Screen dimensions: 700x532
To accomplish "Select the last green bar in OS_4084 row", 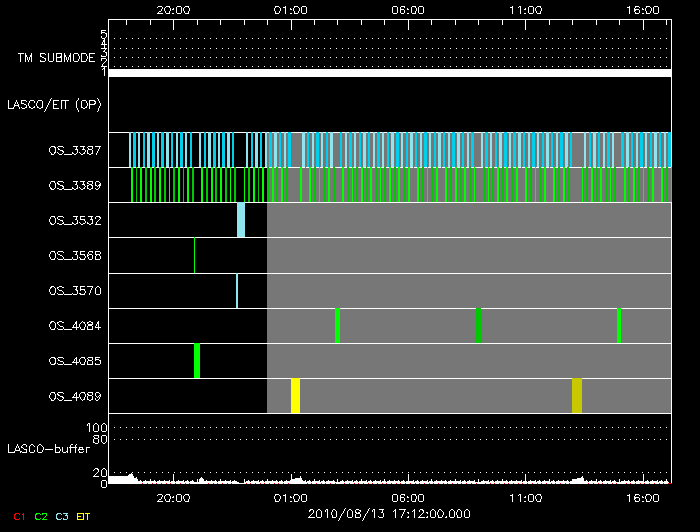I will [620, 326].
